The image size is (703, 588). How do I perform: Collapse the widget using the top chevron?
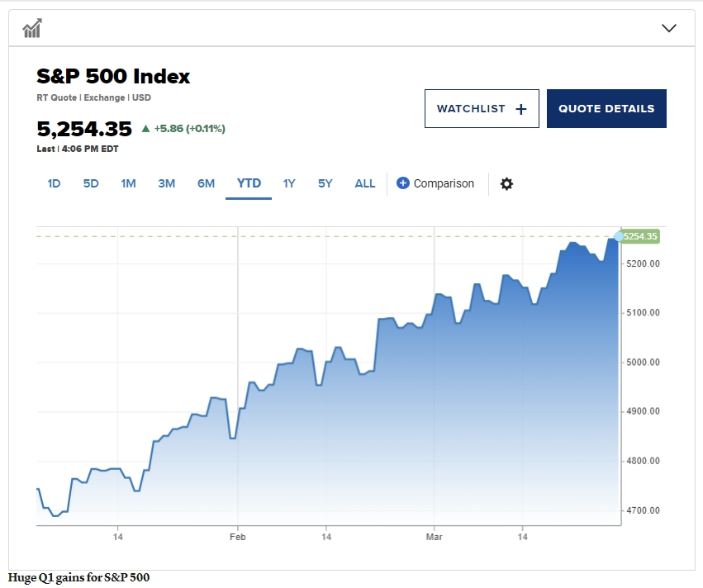669,28
